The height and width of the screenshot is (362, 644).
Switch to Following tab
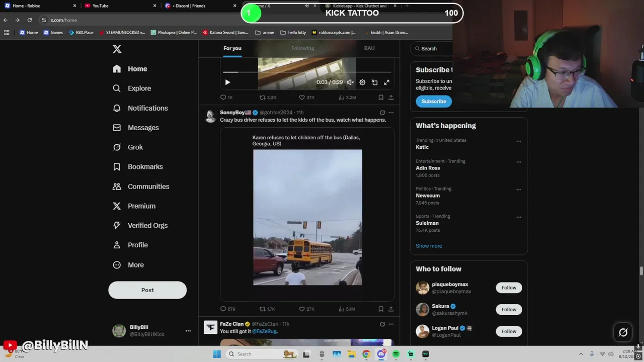302,48
